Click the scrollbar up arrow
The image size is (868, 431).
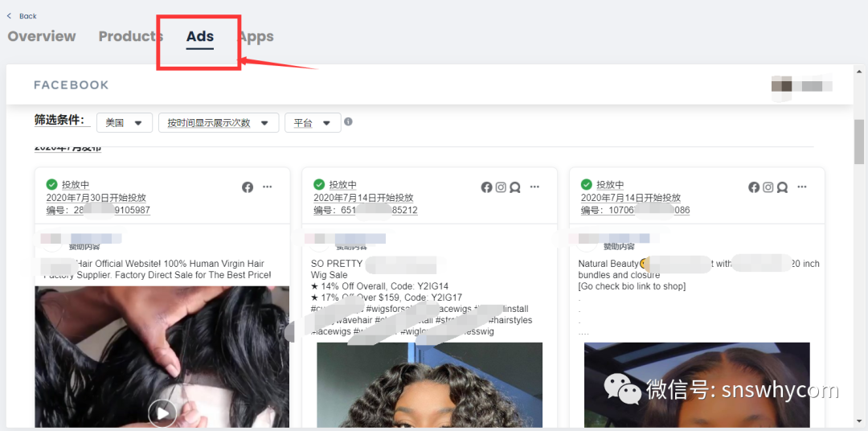(x=859, y=70)
